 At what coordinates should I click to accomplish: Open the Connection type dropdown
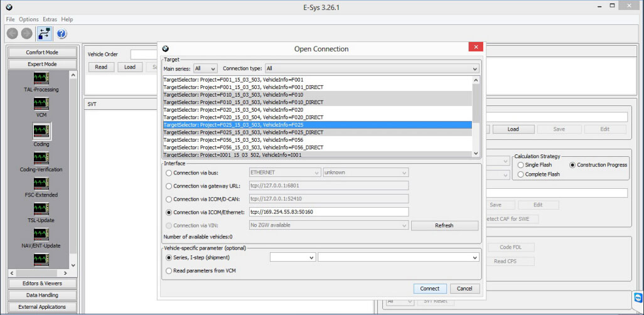(x=372, y=68)
